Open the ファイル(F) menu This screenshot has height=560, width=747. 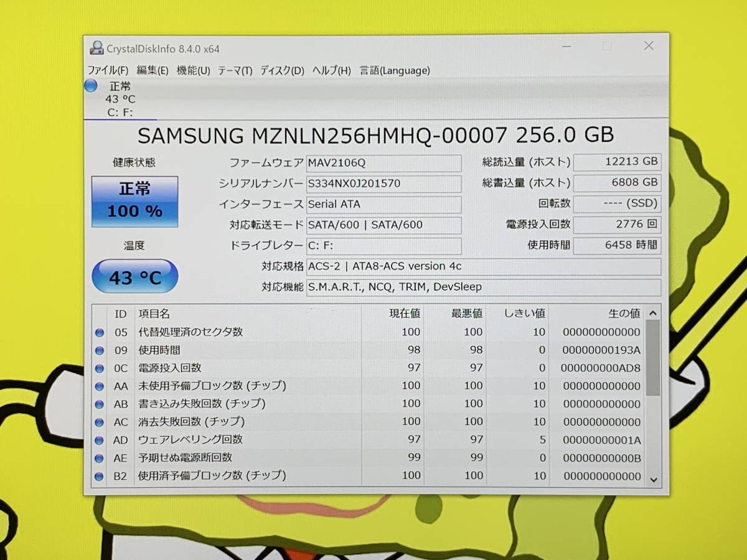pyautogui.click(x=108, y=70)
